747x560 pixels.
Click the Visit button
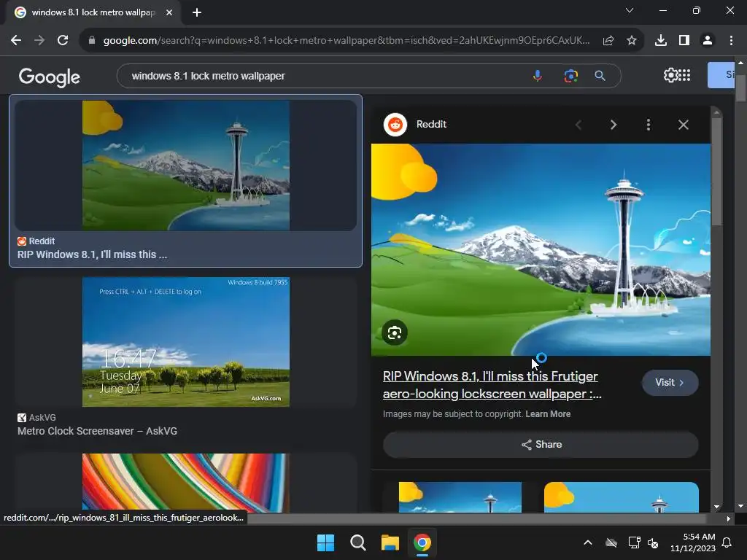(670, 382)
